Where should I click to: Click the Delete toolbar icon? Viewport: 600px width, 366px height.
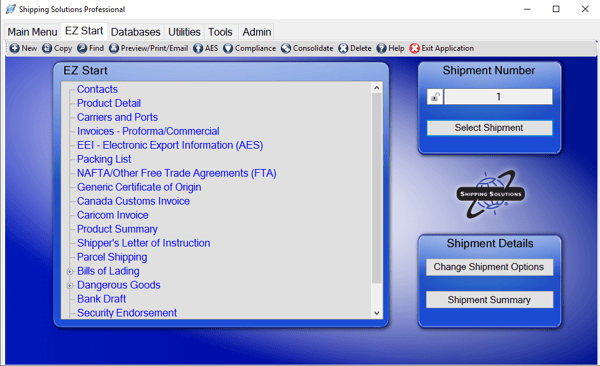pyautogui.click(x=343, y=48)
